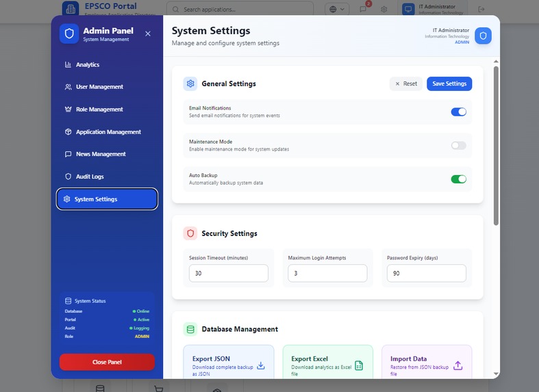
Task: Click the Audit Logs shield icon
Action: [68, 177]
